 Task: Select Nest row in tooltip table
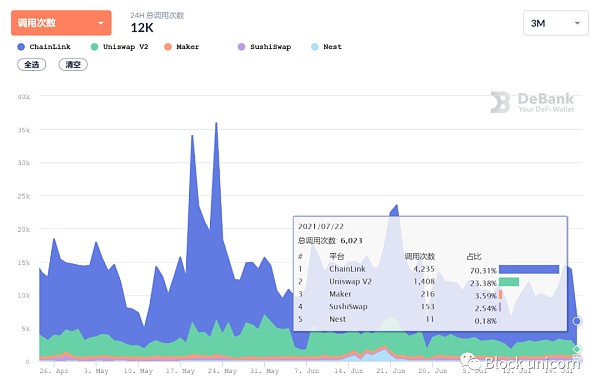[429, 320]
